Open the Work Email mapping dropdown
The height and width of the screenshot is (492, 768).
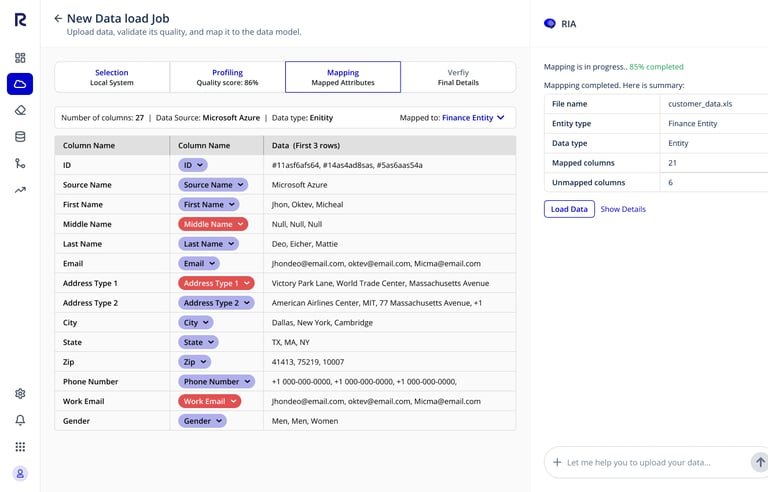[x=209, y=401]
